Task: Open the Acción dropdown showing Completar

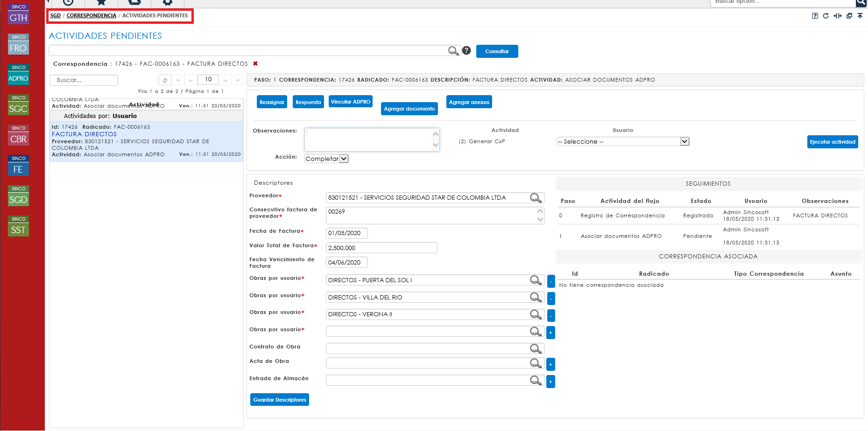Action: click(326, 159)
